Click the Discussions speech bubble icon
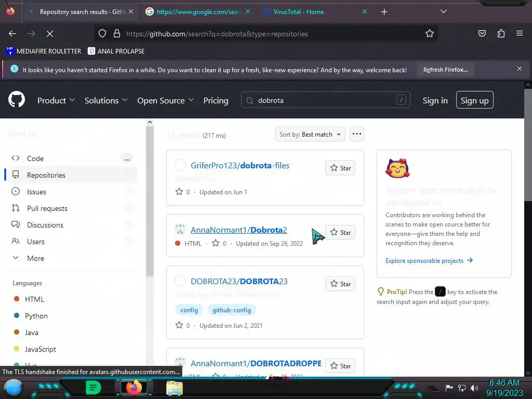The height and width of the screenshot is (399, 532). tap(16, 224)
